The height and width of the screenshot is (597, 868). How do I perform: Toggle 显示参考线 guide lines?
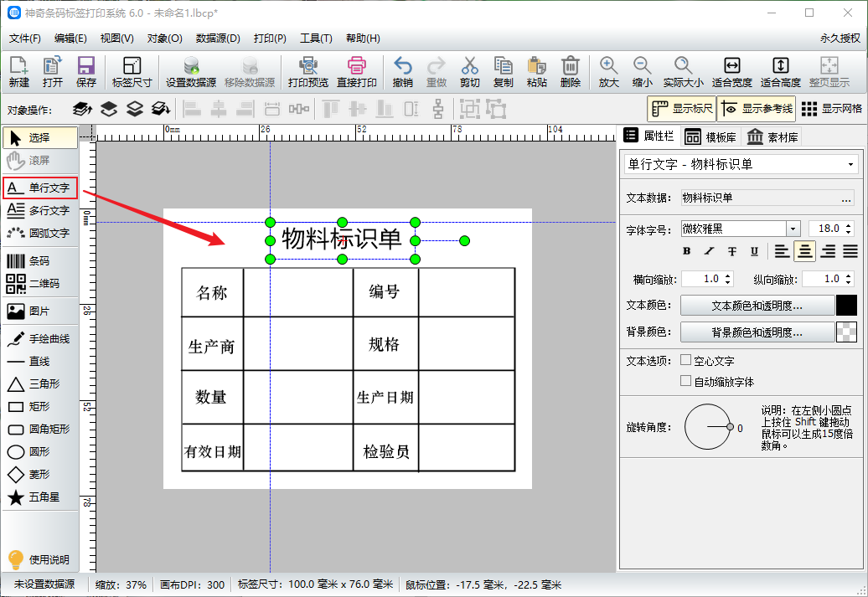(x=757, y=109)
